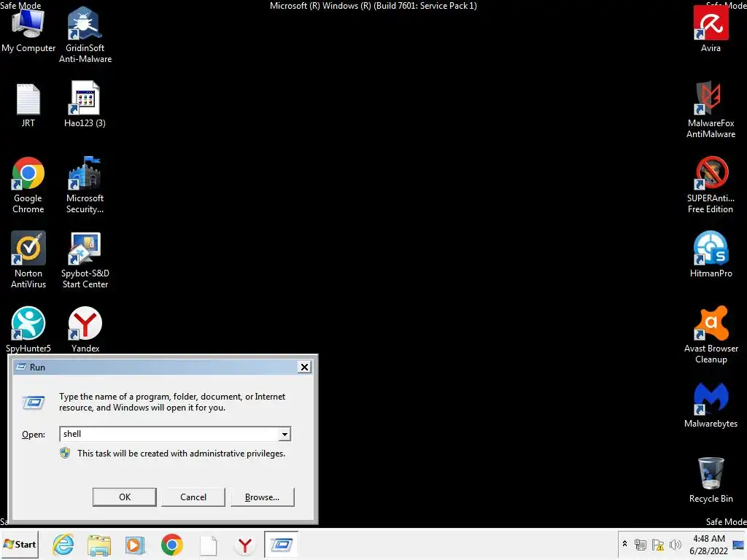Image resolution: width=747 pixels, height=560 pixels.
Task: Launch SUPERAnti... Free Edition icon
Action: tap(711, 185)
